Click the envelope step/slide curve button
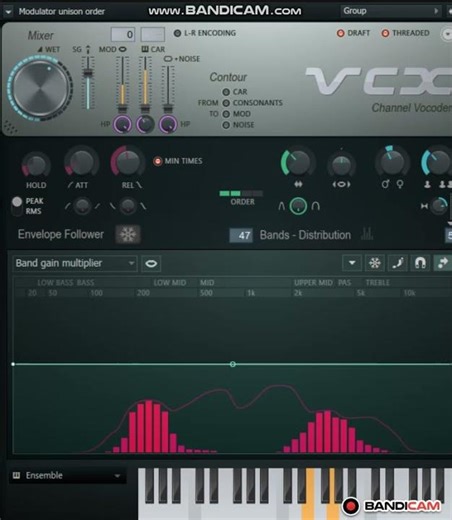452x520 pixels. [x=397, y=263]
